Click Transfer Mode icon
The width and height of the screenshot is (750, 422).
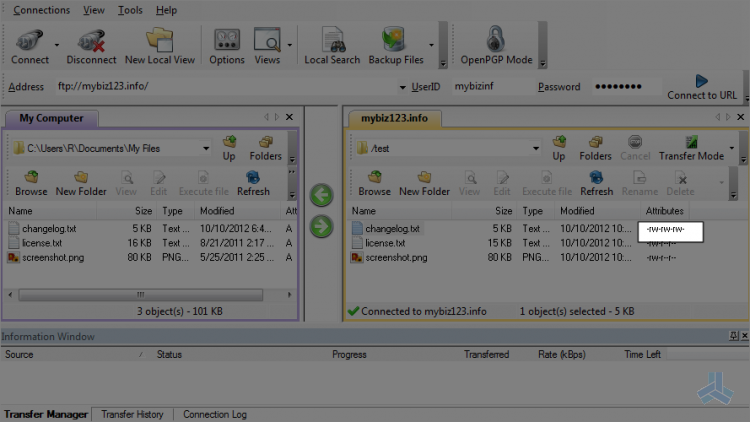[x=691, y=148]
